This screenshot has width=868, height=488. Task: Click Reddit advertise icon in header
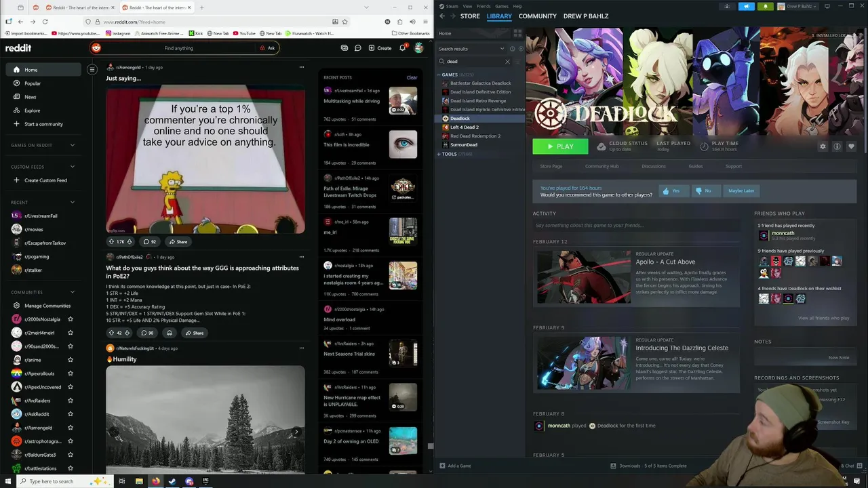click(x=344, y=48)
